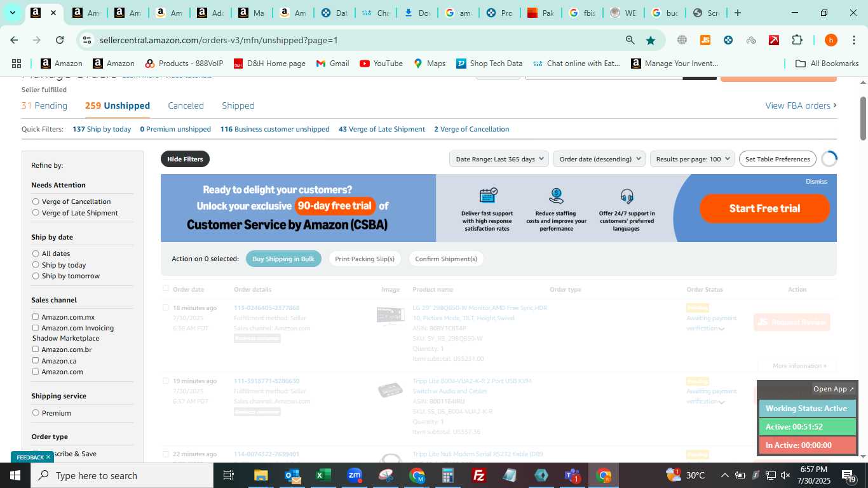Open a new browser tab
The width and height of the screenshot is (868, 488).
click(x=737, y=13)
